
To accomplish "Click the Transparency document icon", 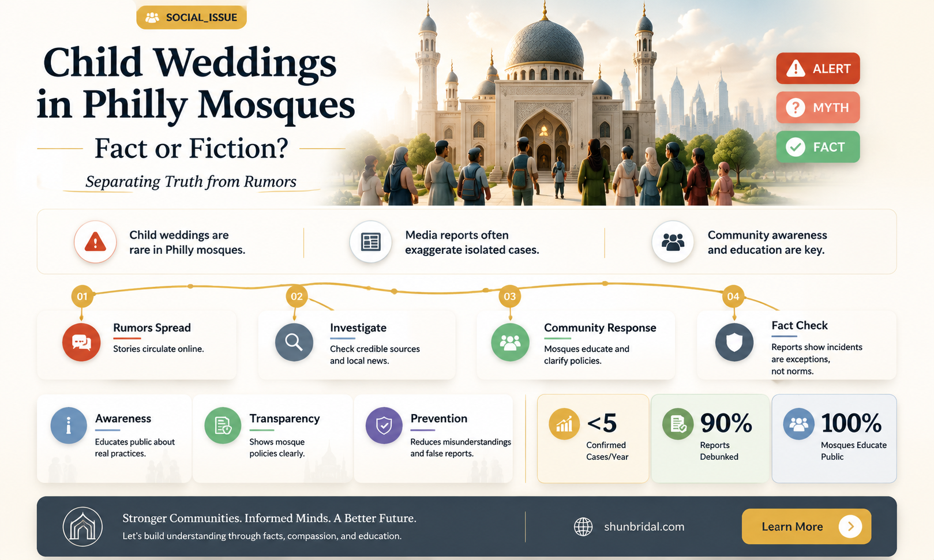I will 223,426.
